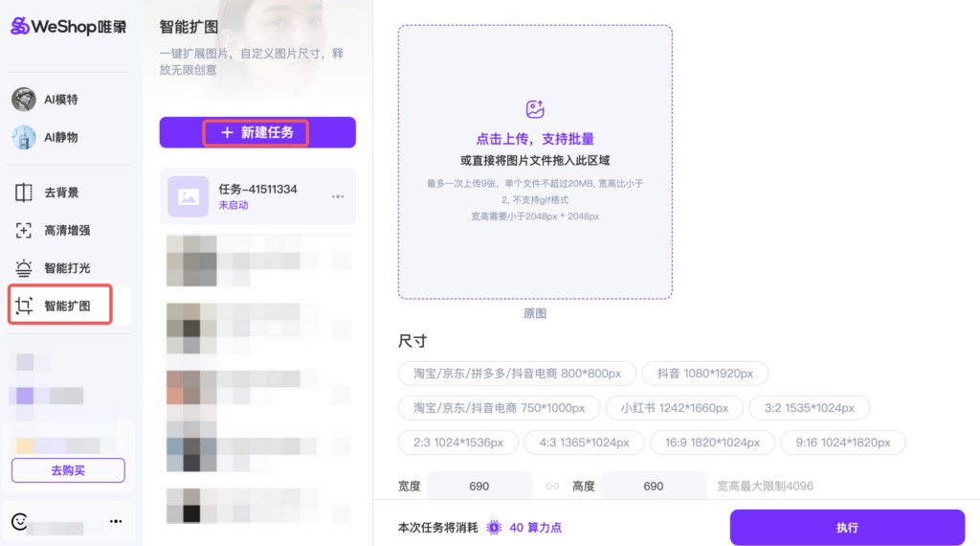Select the 智能打光 lamp icon
Image resolution: width=980 pixels, height=546 pixels.
(x=24, y=267)
